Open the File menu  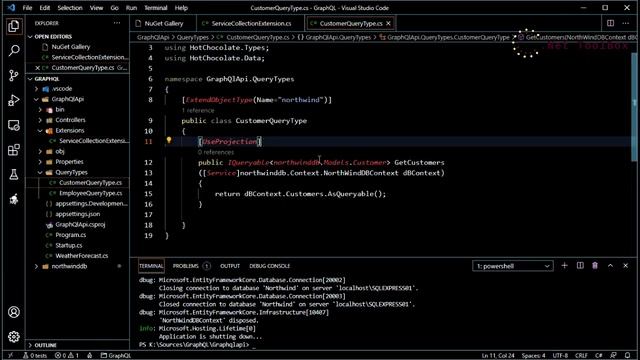27,8
